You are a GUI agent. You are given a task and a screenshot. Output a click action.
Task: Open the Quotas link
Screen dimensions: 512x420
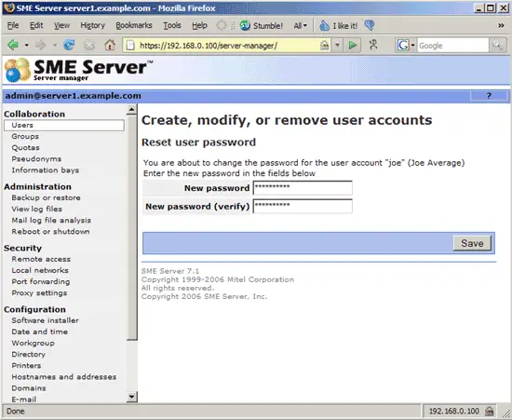[25, 148]
